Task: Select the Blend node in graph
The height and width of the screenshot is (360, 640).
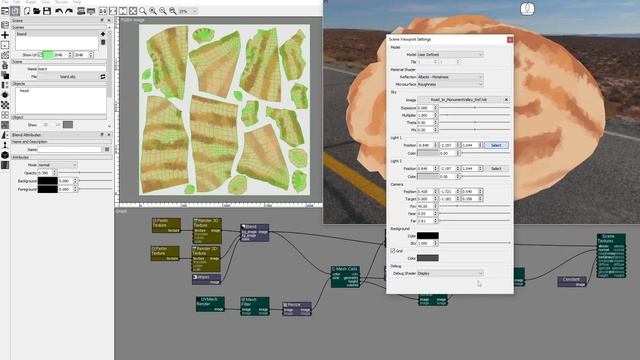Action: (254, 232)
